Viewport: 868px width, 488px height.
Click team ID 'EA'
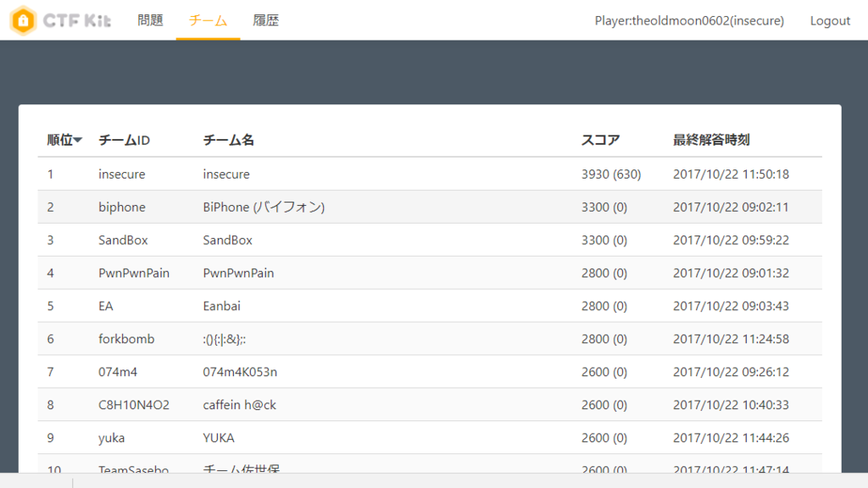coord(106,306)
